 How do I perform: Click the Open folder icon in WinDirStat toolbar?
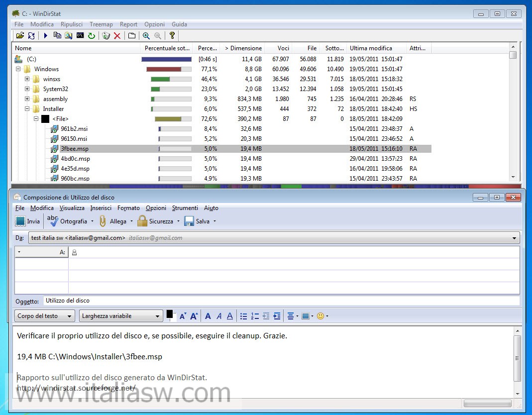(x=20, y=35)
